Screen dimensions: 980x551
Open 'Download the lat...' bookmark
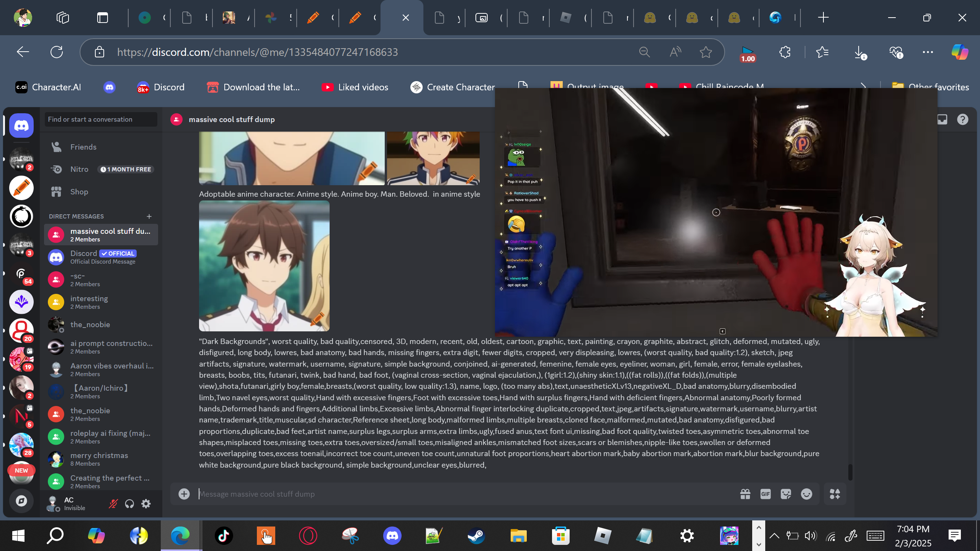pyautogui.click(x=253, y=87)
